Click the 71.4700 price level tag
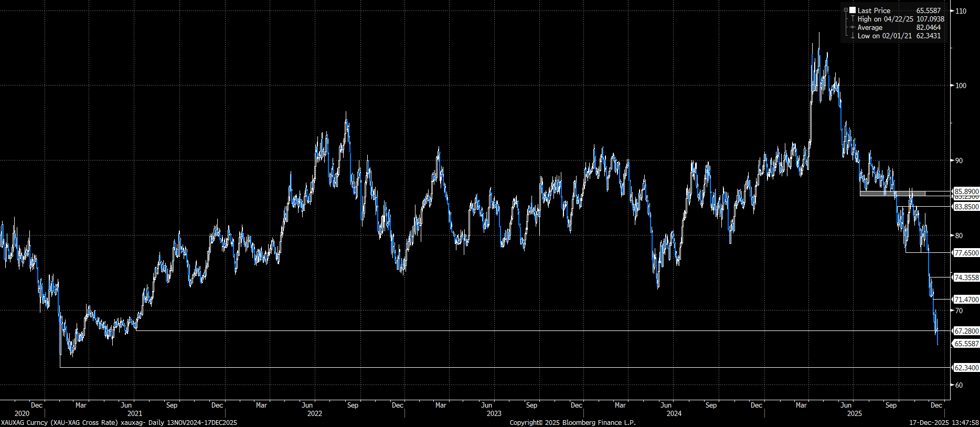This screenshot has height=427, width=980. point(966,300)
